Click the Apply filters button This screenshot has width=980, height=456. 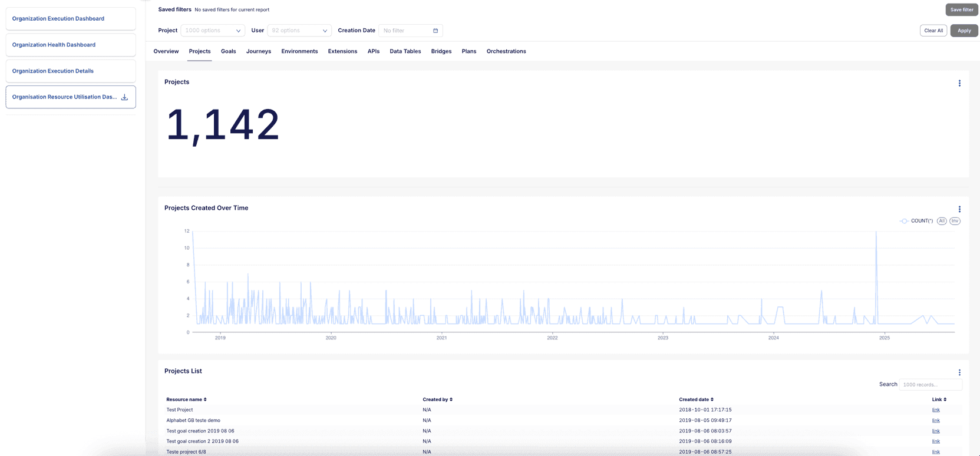[963, 31]
